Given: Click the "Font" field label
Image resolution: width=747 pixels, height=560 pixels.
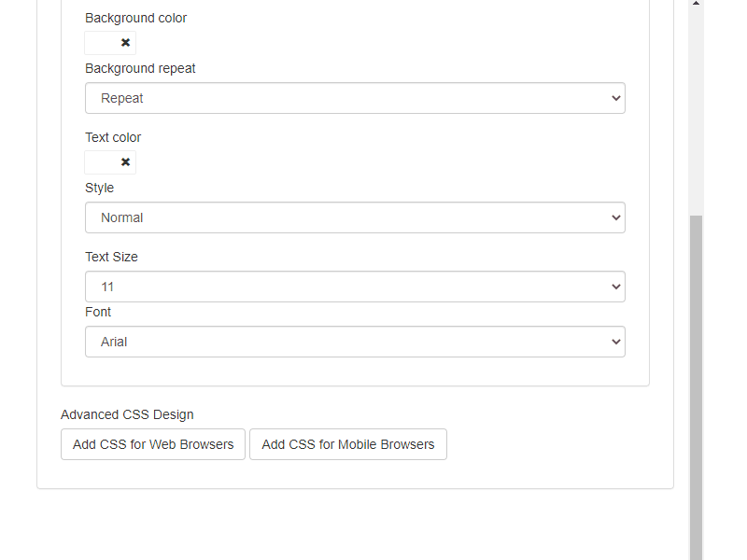Looking at the screenshot, I should (98, 312).
